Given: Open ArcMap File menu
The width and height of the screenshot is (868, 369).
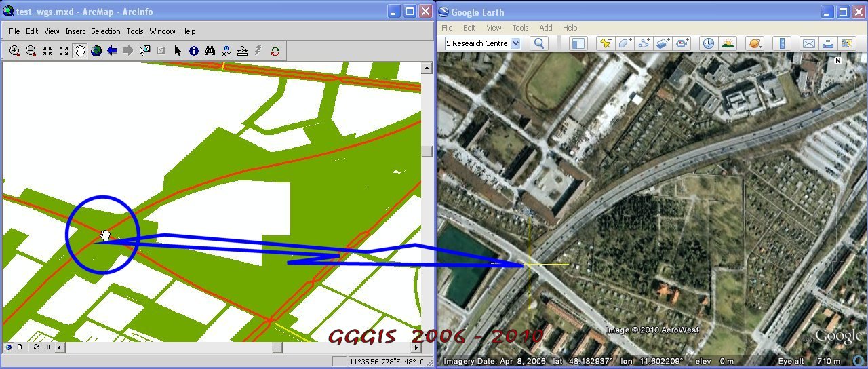Looking at the screenshot, I should (14, 31).
